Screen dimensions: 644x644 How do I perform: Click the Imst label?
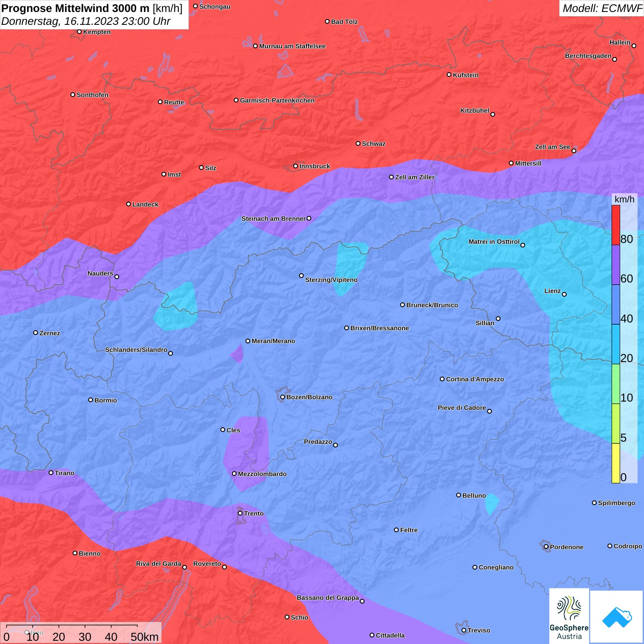tap(174, 174)
